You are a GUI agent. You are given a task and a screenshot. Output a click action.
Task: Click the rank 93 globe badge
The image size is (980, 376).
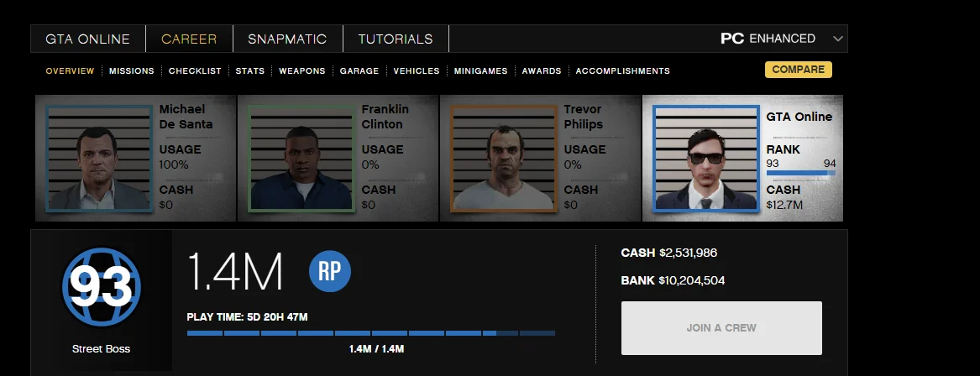click(x=101, y=287)
